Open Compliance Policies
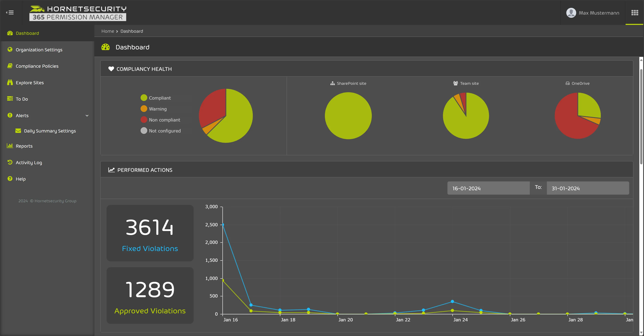644x336 pixels. click(37, 66)
